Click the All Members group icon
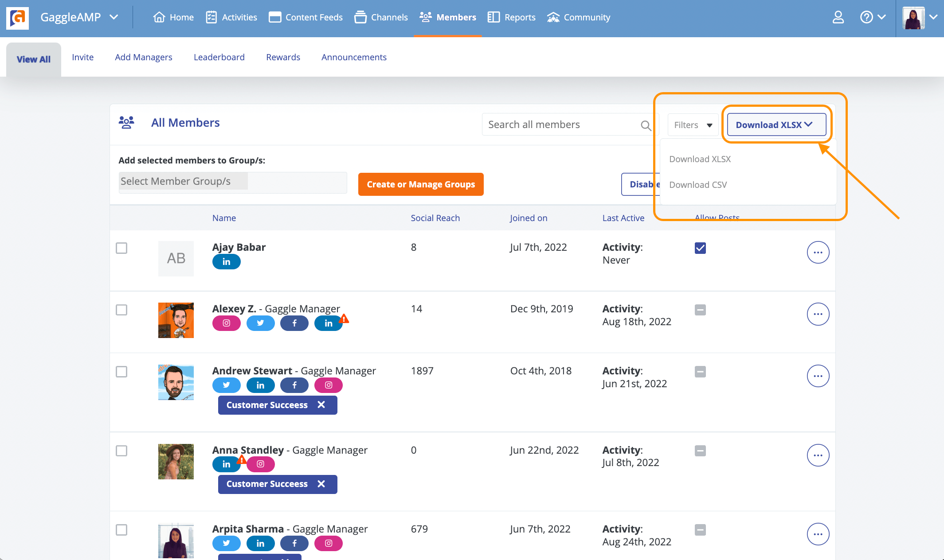This screenshot has height=560, width=944. [126, 122]
